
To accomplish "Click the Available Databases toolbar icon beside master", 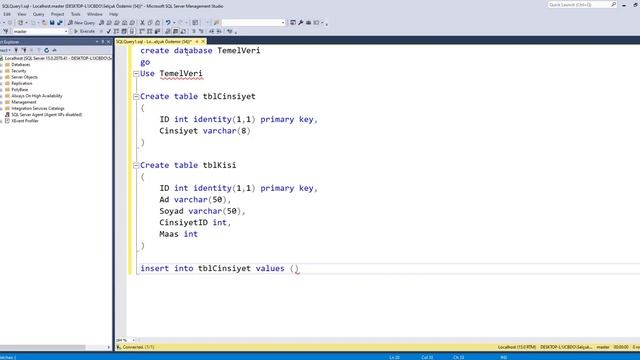I will (x=6, y=31).
